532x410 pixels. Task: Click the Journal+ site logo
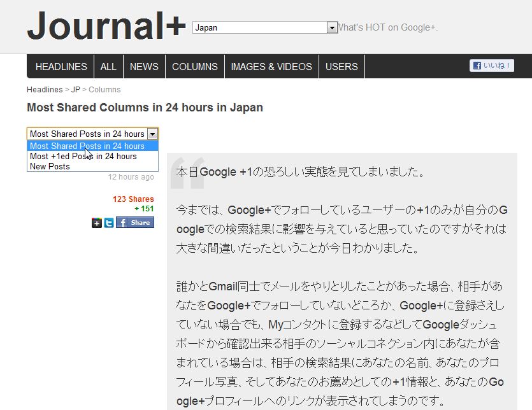pyautogui.click(x=106, y=25)
